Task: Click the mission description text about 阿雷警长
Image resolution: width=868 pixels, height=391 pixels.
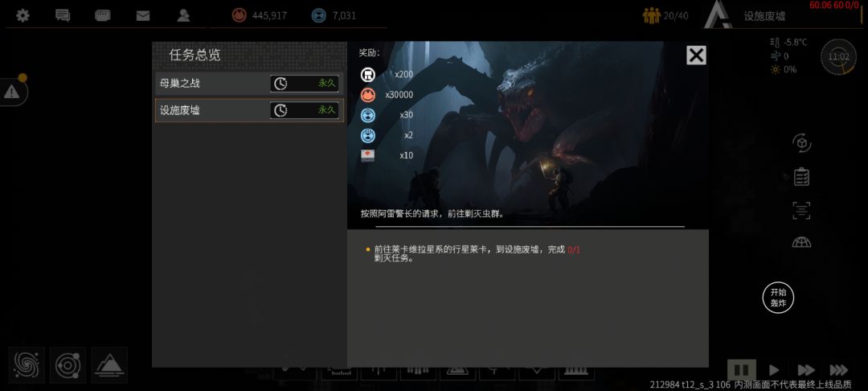Action: 432,213
